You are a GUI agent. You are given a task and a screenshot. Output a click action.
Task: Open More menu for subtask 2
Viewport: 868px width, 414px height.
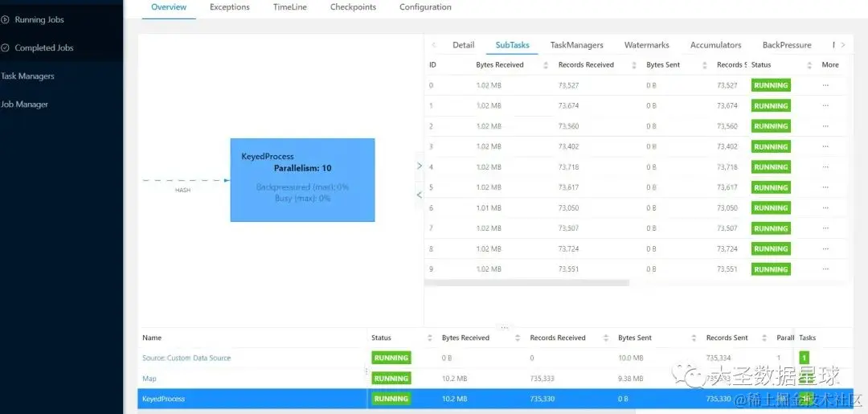[x=825, y=126]
